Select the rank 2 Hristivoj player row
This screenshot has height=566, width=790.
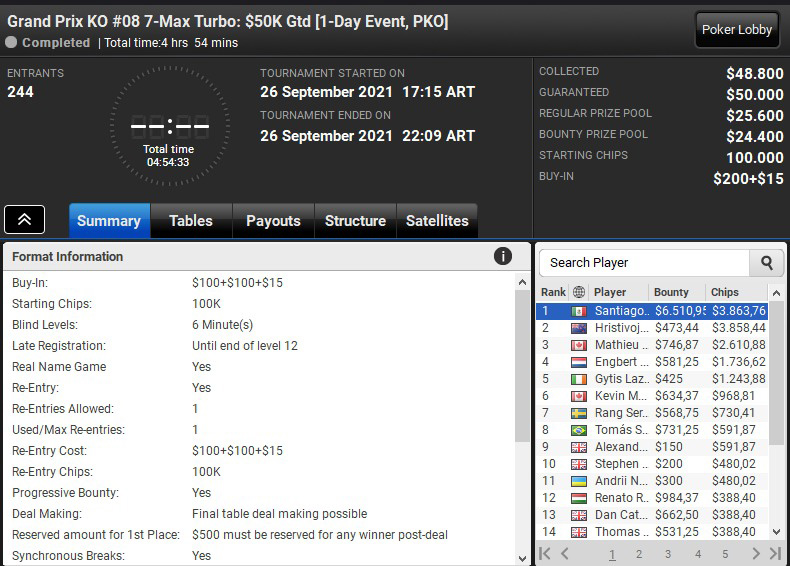point(652,328)
